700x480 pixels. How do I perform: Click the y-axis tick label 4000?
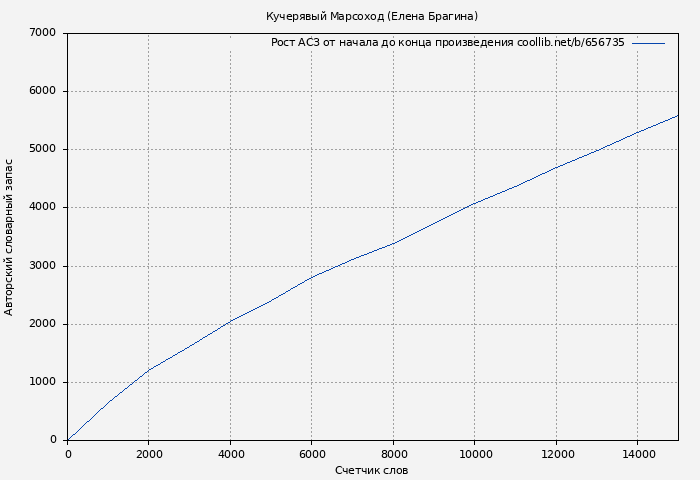click(x=43, y=208)
